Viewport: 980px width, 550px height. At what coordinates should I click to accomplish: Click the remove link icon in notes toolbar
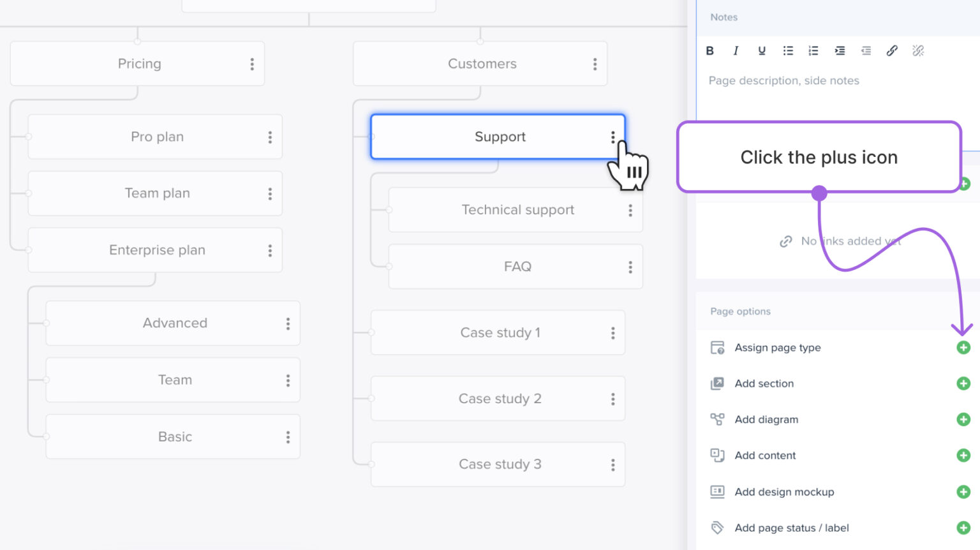[918, 51]
